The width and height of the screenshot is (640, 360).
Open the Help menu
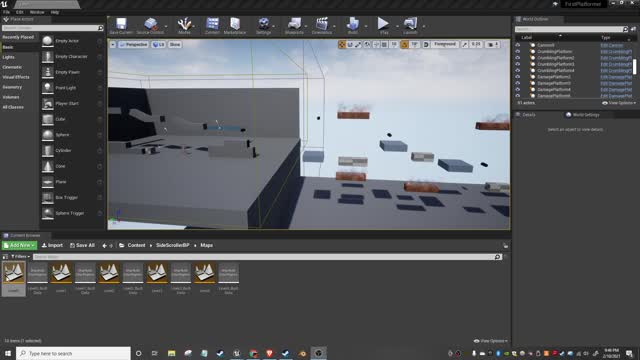tap(55, 12)
